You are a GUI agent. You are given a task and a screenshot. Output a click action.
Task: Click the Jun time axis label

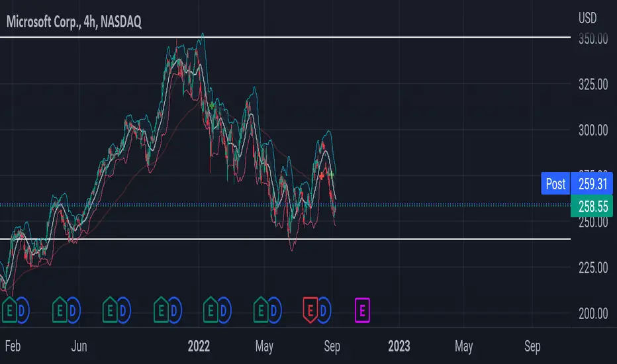79,346
